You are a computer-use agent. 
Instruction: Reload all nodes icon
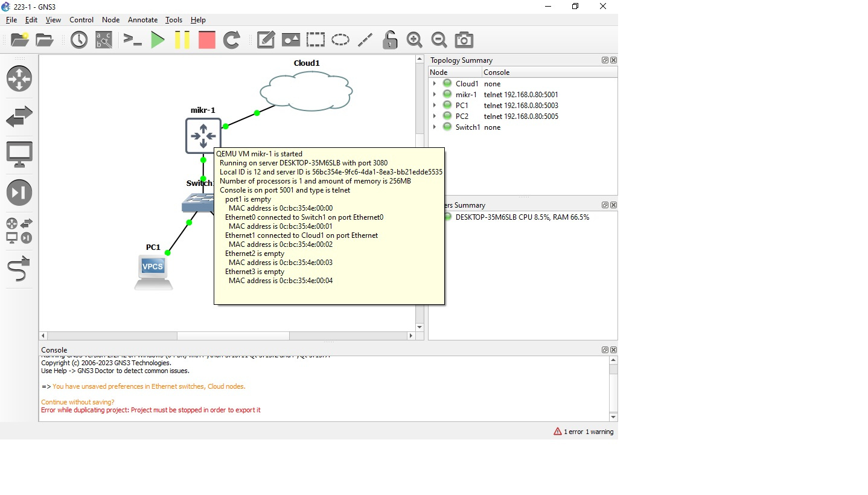tap(232, 40)
